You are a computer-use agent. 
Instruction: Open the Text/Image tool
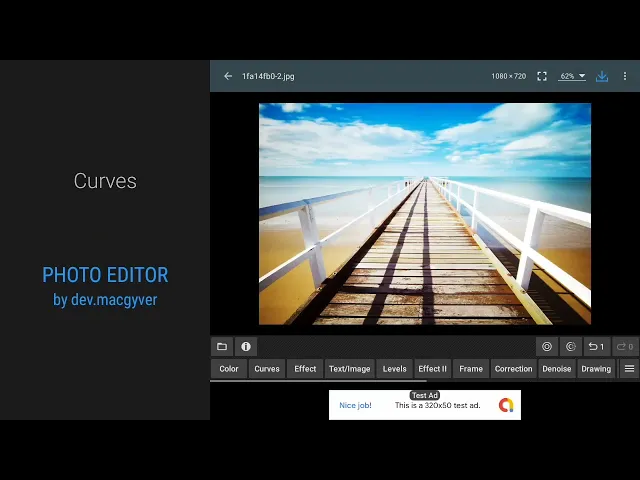tap(349, 369)
